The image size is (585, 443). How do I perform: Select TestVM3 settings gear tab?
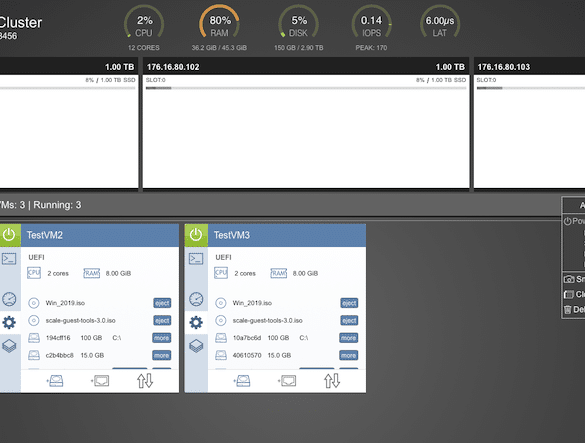(x=196, y=322)
